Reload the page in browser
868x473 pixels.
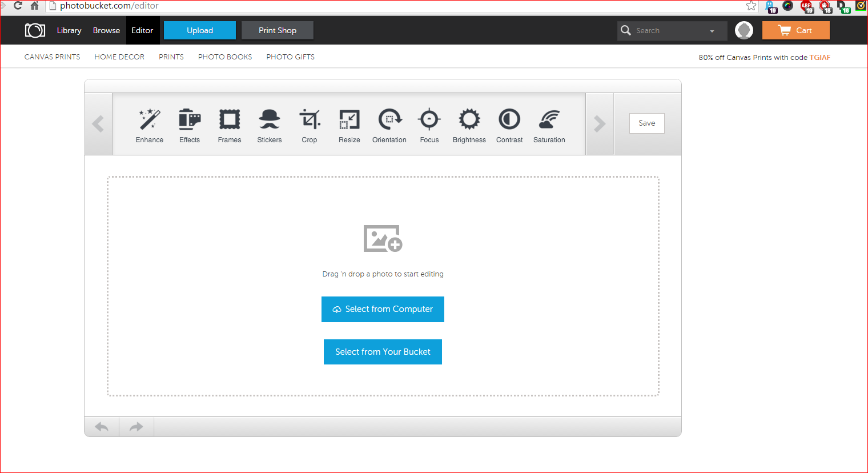click(18, 6)
